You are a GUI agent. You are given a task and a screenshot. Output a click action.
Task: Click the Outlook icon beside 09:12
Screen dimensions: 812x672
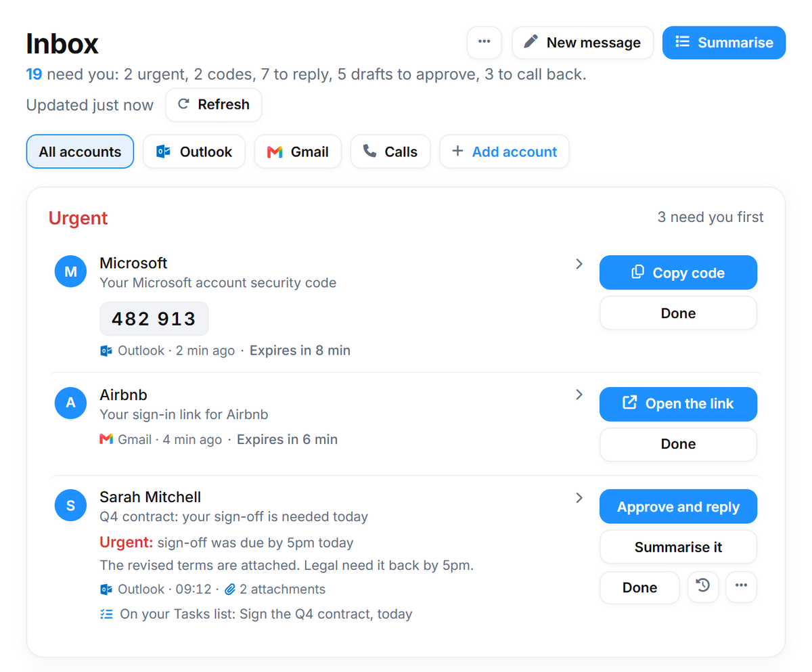[106, 589]
